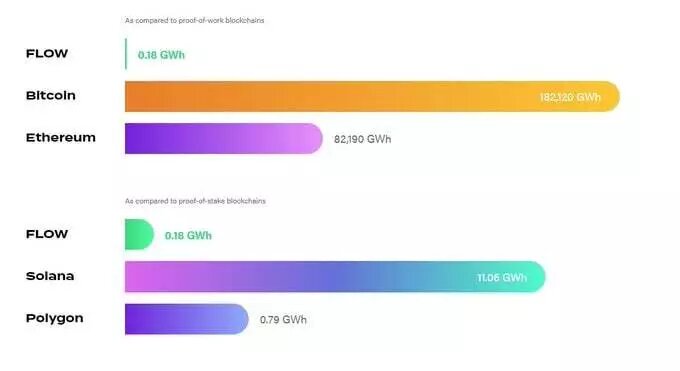Image resolution: width=680 pixels, height=371 pixels.
Task: Click the purple Ethereum energy bar
Action: point(224,138)
